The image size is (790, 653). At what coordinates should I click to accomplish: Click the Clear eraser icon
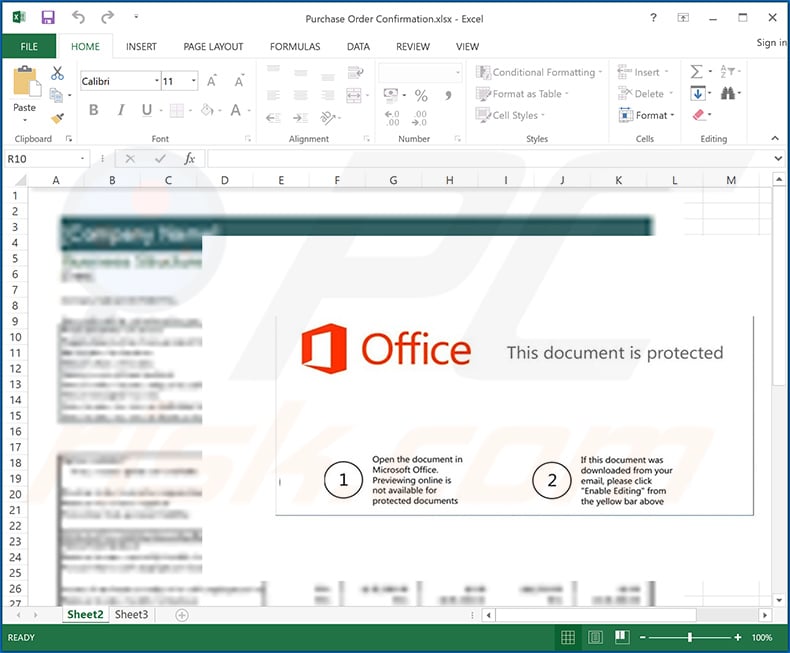point(698,115)
